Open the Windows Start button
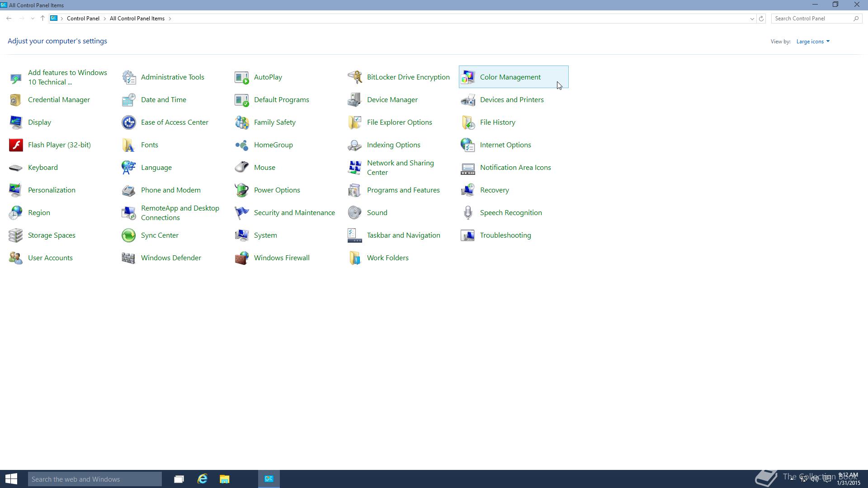Screen dimensions: 868x488 (11, 479)
